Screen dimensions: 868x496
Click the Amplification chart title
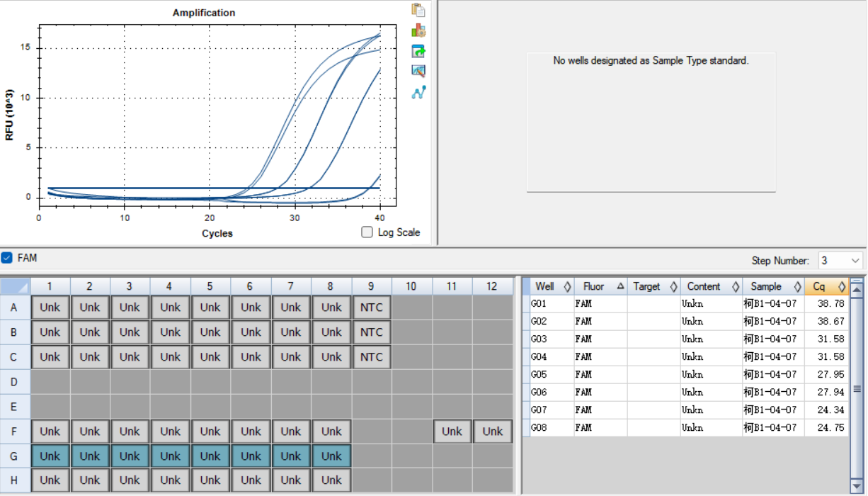(x=204, y=13)
